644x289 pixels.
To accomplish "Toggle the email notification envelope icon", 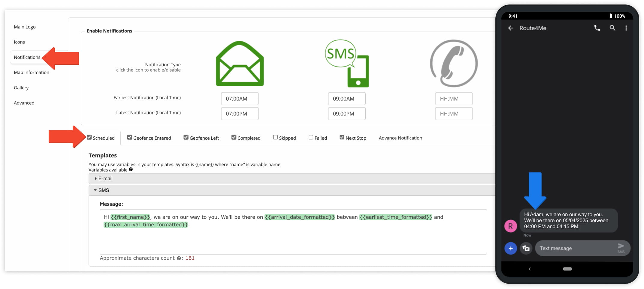I will tap(240, 64).
